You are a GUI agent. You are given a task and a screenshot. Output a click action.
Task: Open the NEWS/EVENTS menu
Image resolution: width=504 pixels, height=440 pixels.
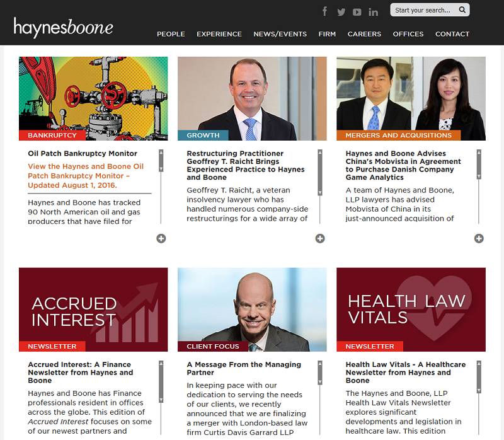(280, 34)
